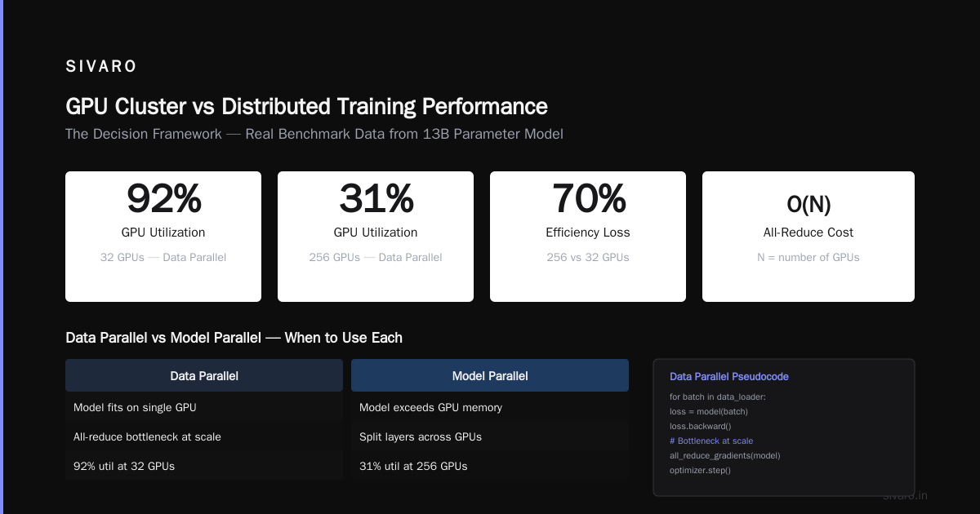Click '256 GPUs — Data Parallel' caption
This screenshot has height=514, width=980.
[376, 257]
